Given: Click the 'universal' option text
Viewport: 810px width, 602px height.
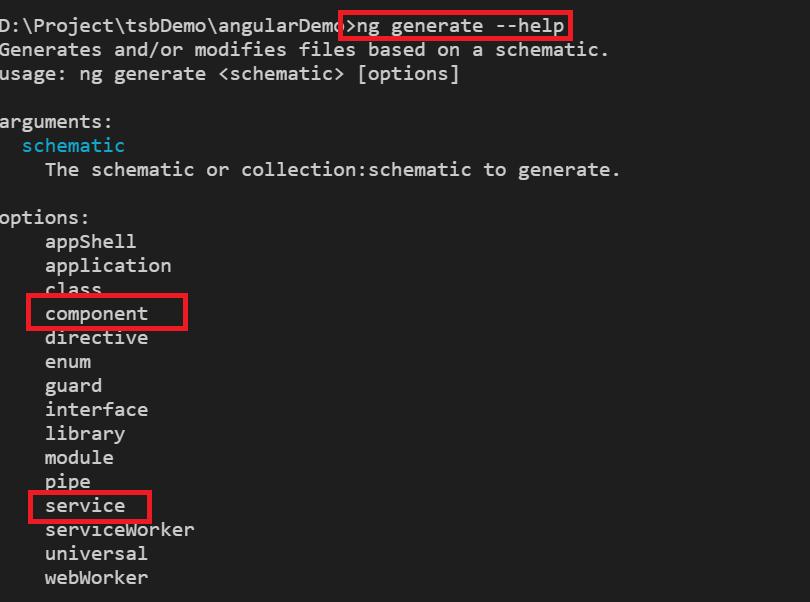Looking at the screenshot, I should [x=96, y=553].
